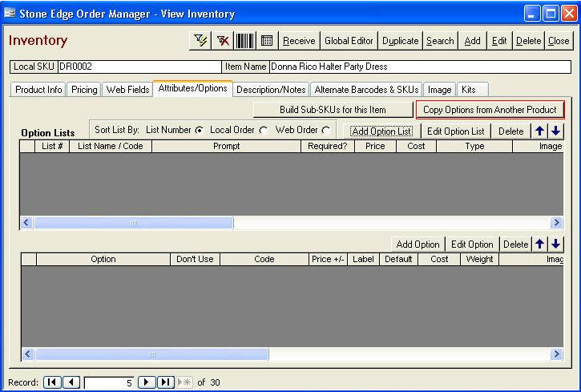Click the Edit Option button

click(472, 244)
